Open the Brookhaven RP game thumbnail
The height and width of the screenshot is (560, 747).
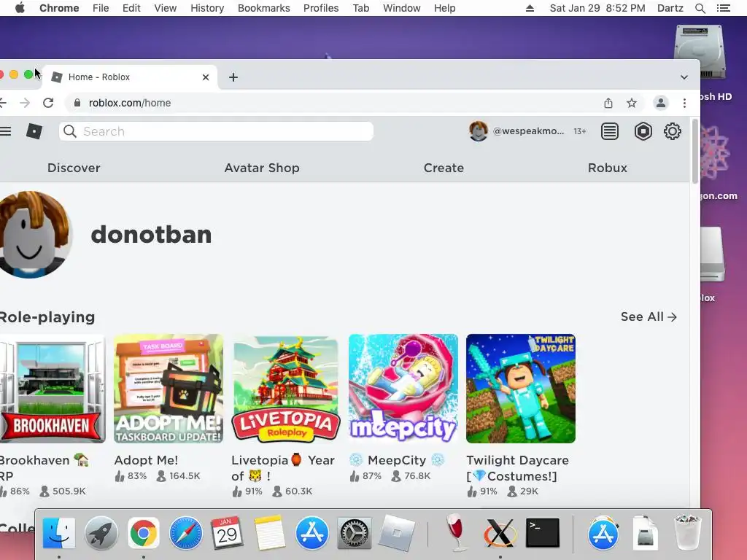click(x=53, y=389)
